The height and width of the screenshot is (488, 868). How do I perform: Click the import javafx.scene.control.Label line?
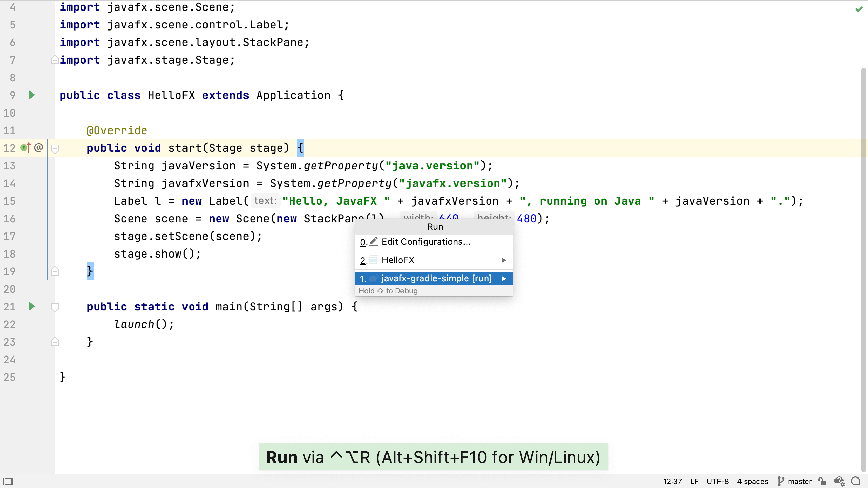point(175,25)
